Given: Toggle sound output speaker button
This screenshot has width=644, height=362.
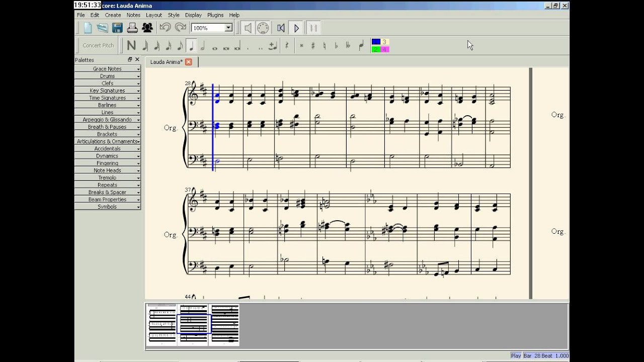Looking at the screenshot, I should pyautogui.click(x=248, y=28).
